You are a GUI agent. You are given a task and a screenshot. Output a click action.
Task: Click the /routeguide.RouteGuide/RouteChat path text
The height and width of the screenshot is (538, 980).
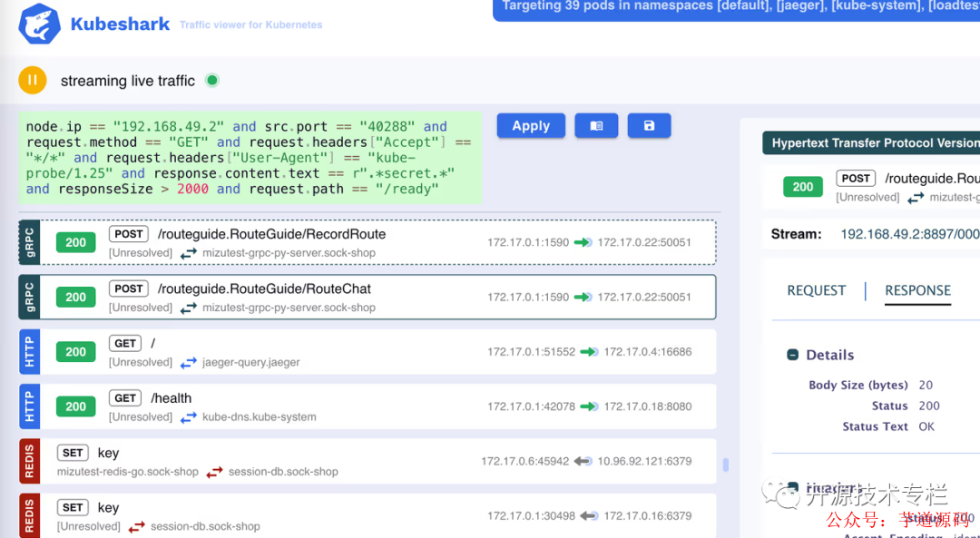264,289
